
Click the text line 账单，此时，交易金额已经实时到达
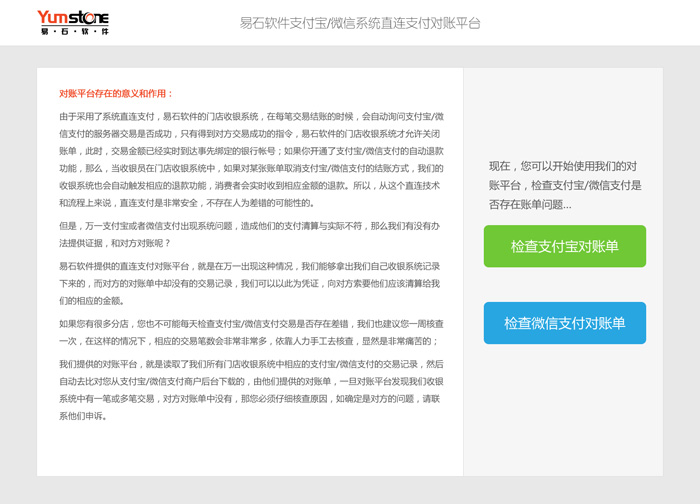pyautogui.click(x=250, y=151)
